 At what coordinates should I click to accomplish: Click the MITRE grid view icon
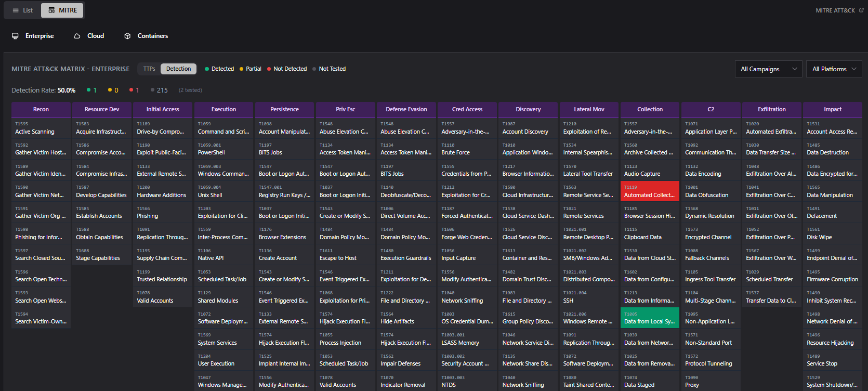point(51,10)
